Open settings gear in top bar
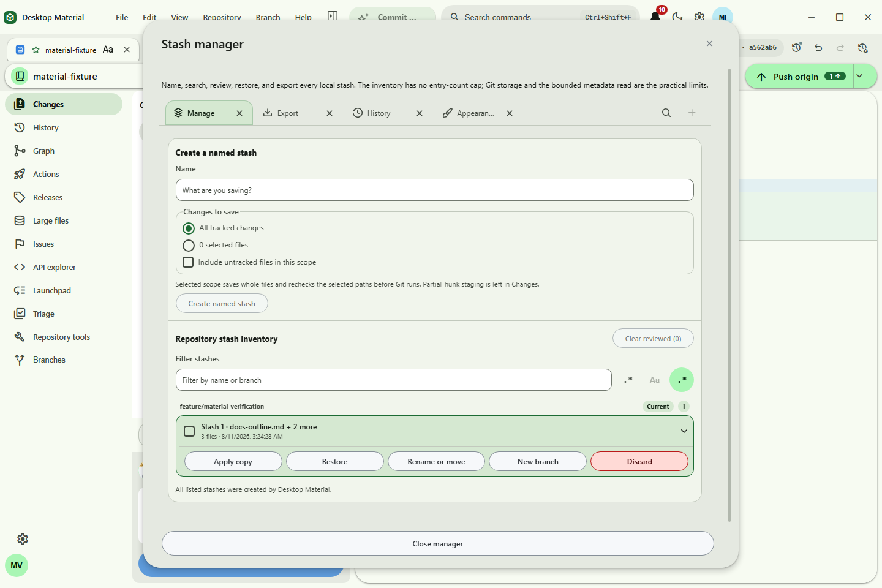Image resolution: width=882 pixels, height=588 pixels. pos(699,17)
